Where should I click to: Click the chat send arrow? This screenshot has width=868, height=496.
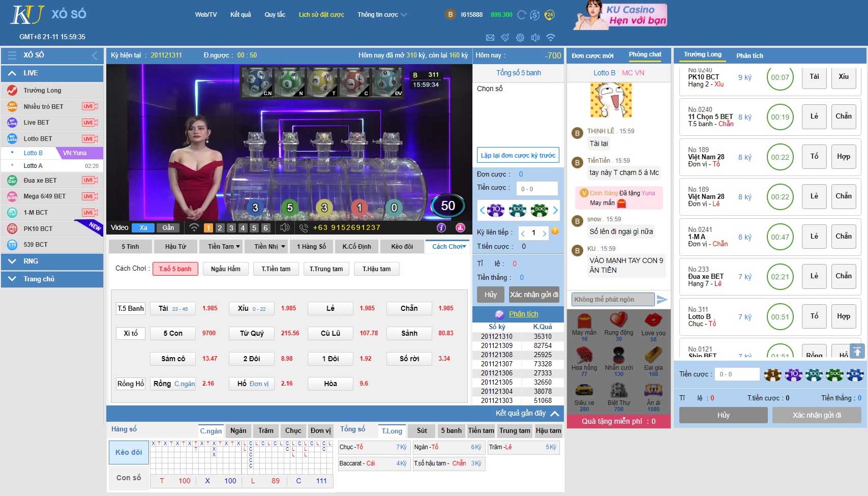point(662,299)
